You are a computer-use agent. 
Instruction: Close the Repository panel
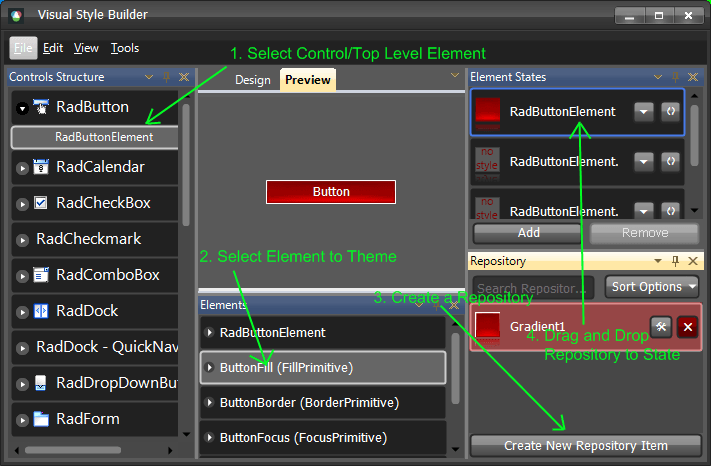click(693, 261)
